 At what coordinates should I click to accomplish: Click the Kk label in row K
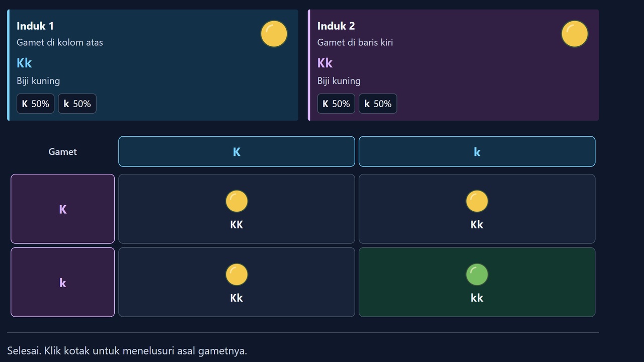coord(477,225)
